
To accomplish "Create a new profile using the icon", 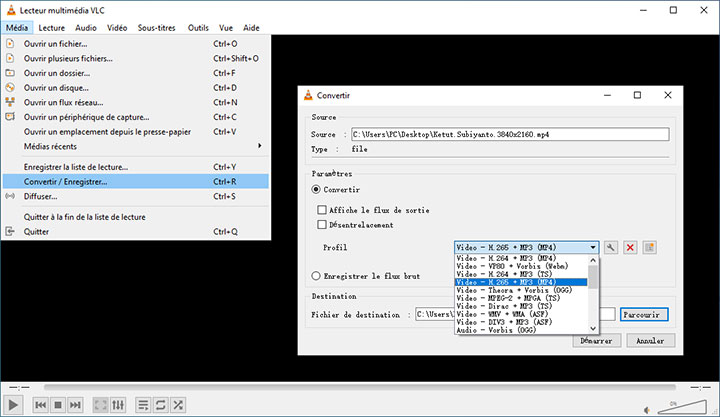I will (x=649, y=247).
